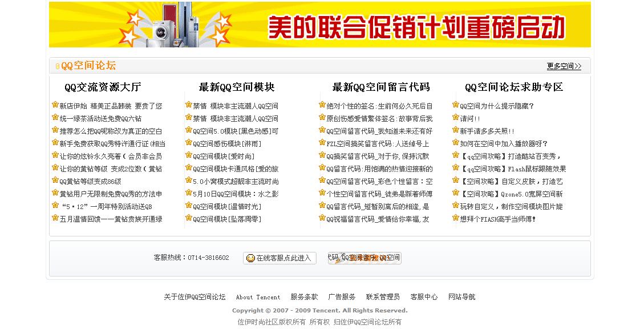This screenshot has width=644, height=329.
Task: Open the "客服中心" footer link
Action: pyautogui.click(x=424, y=297)
